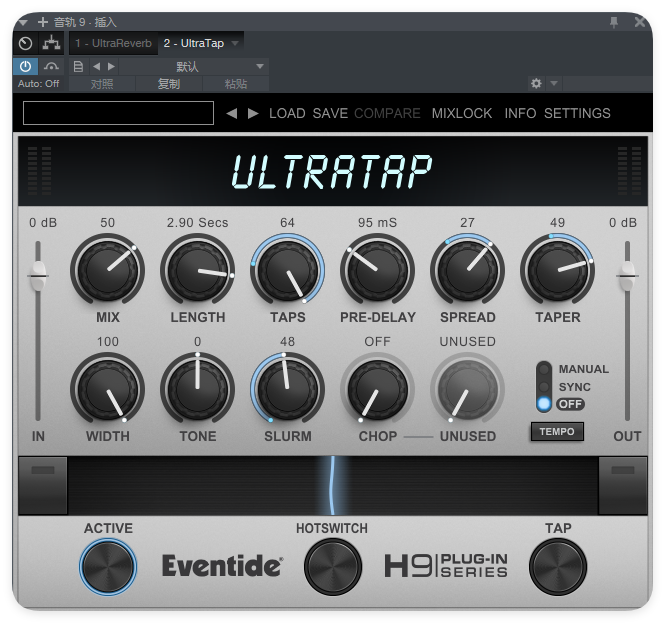Click the 95 mS pre-delay value
This screenshot has width=665, height=623.
(377, 223)
